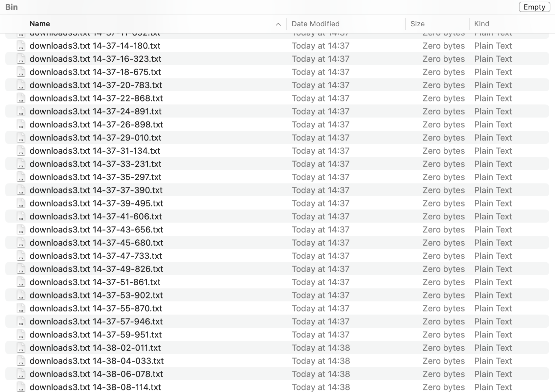Sort files by the Kind column header
Screen dimensions: 555x392
(x=482, y=24)
